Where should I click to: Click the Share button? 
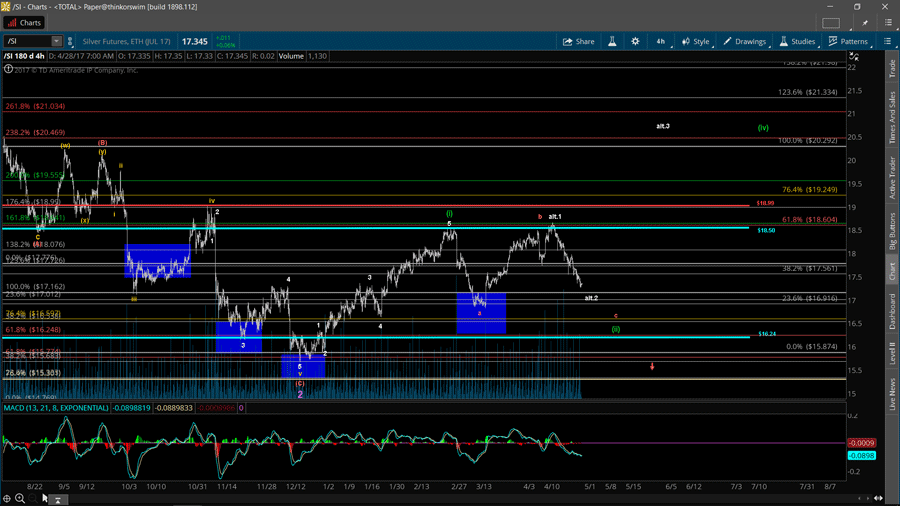[578, 42]
